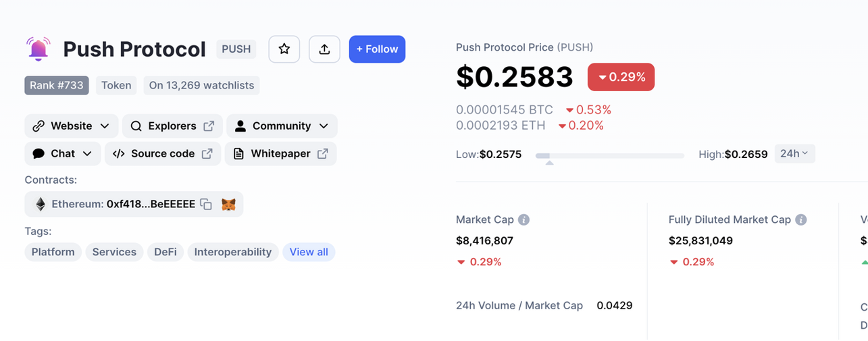Open the Whitepaper link

280,154
